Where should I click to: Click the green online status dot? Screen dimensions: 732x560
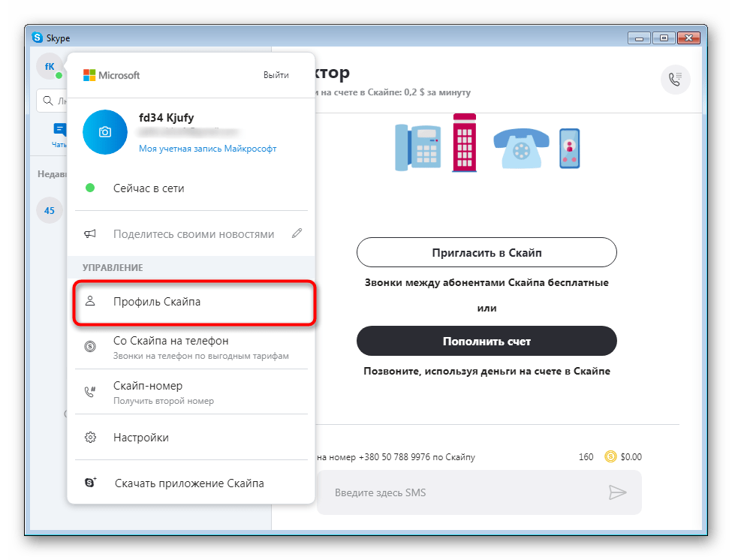coord(90,188)
